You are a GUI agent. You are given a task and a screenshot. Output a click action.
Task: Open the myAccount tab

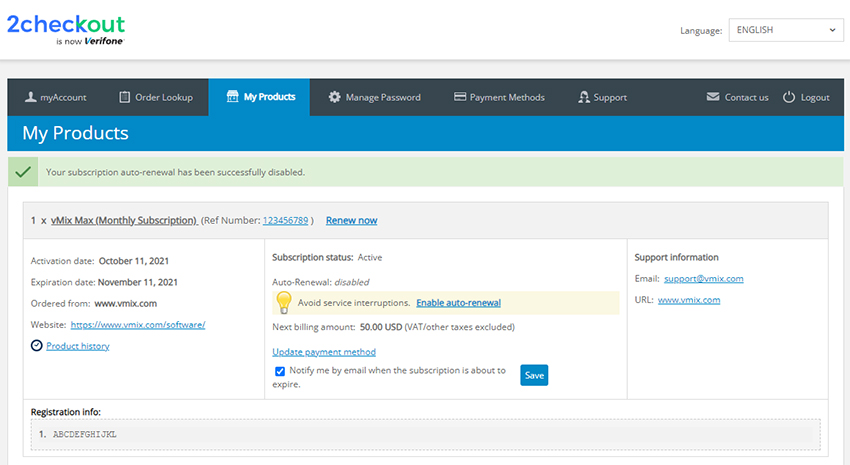click(x=56, y=98)
